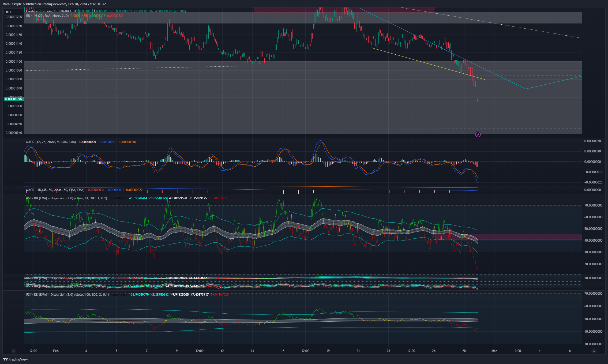
Task: Click the white RSI value 49.91935505 in the bottom pane
Action: 180,295
